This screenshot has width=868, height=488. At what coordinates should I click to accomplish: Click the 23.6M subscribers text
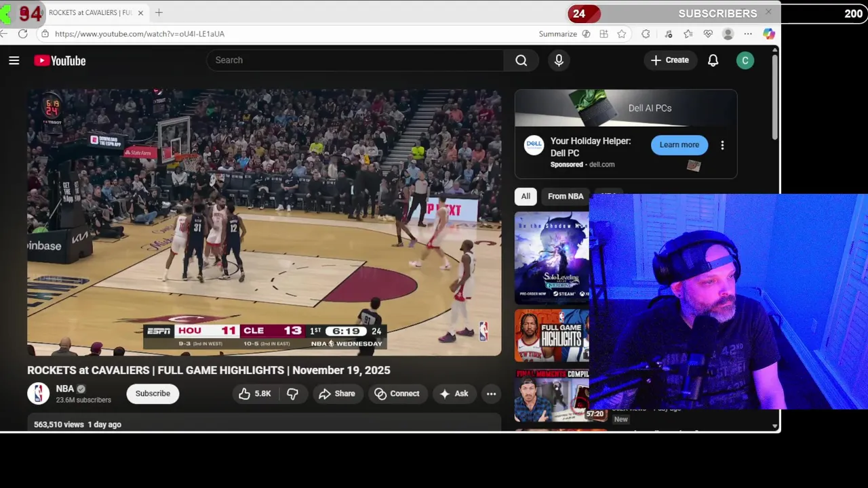pos(83,401)
